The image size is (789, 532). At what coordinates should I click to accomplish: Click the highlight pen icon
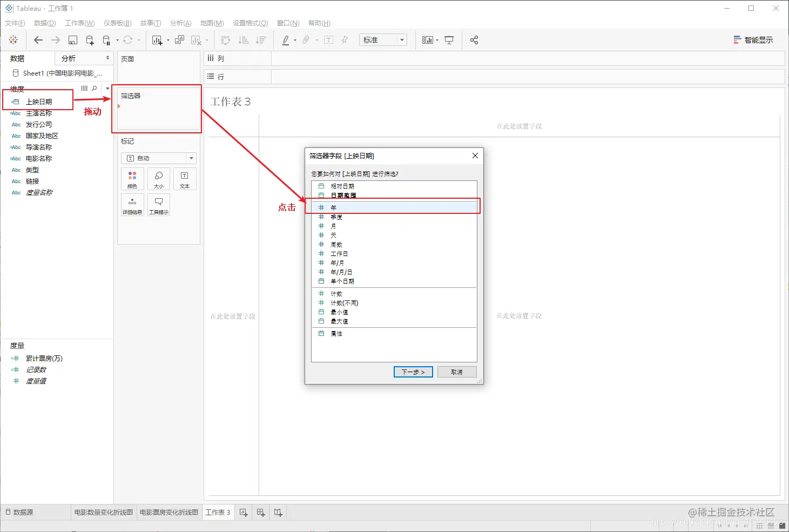(286, 40)
